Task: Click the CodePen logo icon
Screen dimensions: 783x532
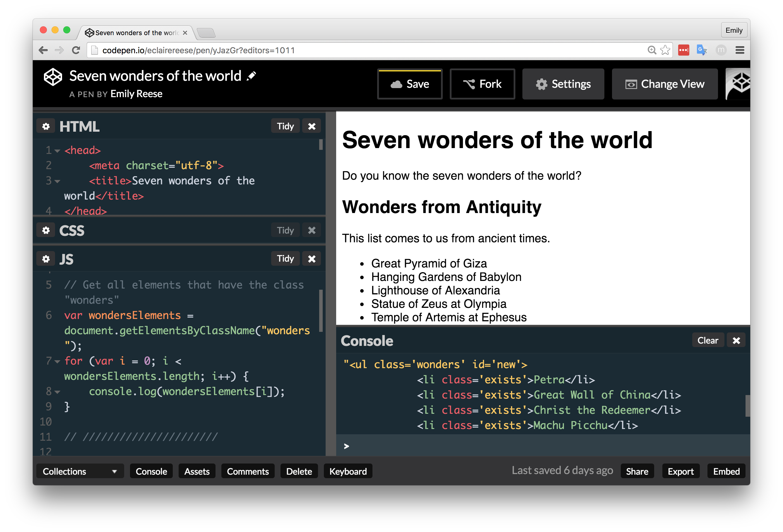Action: point(53,77)
